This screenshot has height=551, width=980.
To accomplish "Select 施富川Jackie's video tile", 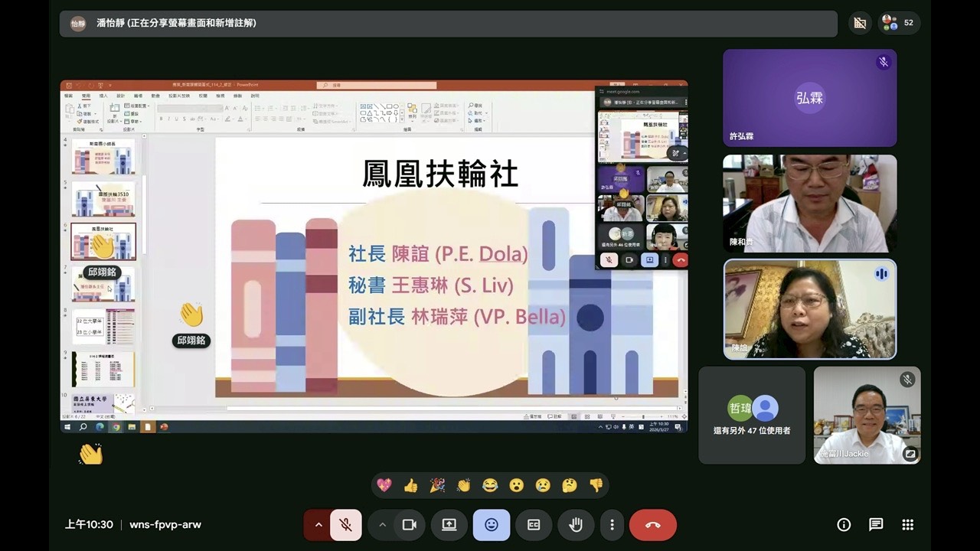I will (x=867, y=415).
